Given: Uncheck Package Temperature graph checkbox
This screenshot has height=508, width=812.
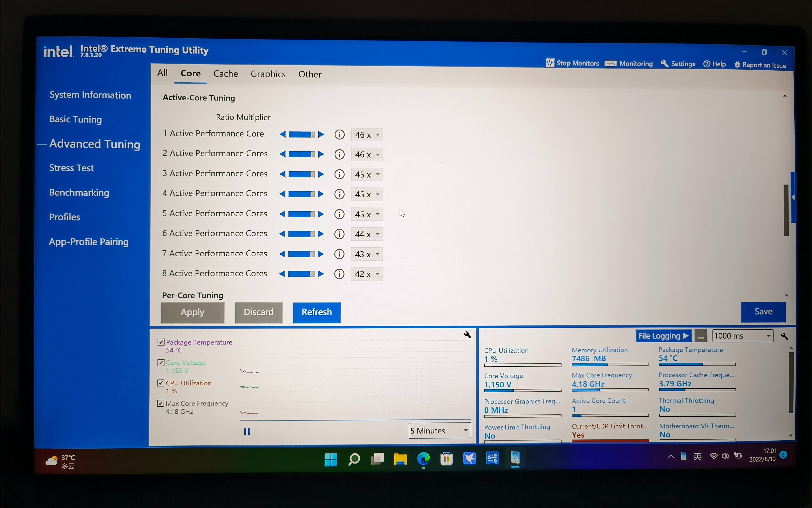Looking at the screenshot, I should tap(161, 342).
